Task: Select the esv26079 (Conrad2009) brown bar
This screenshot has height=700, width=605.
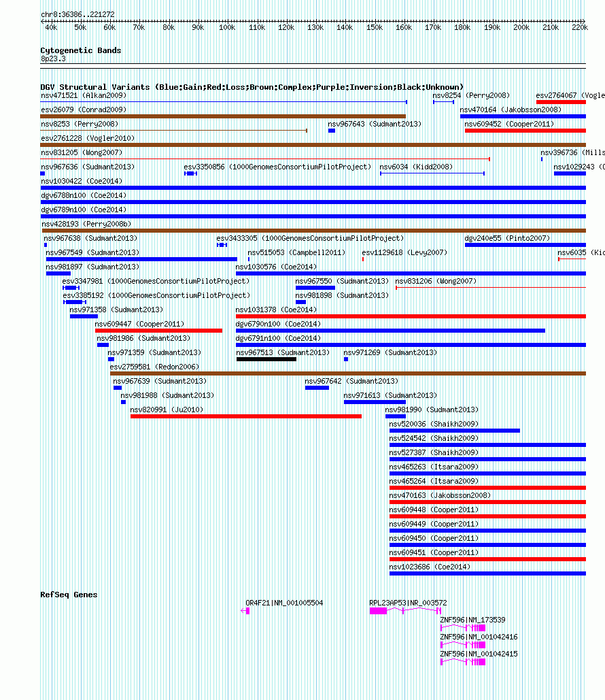Action: (223, 116)
